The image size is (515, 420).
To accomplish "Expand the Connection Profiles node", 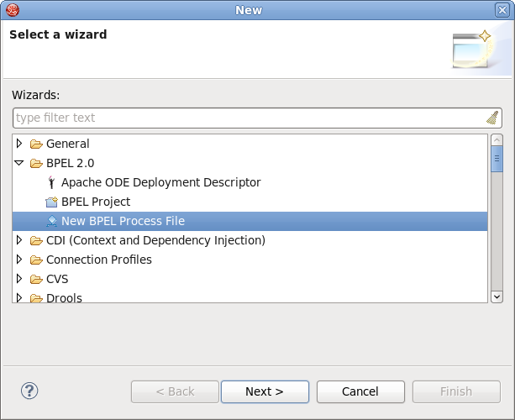I will pos(20,260).
